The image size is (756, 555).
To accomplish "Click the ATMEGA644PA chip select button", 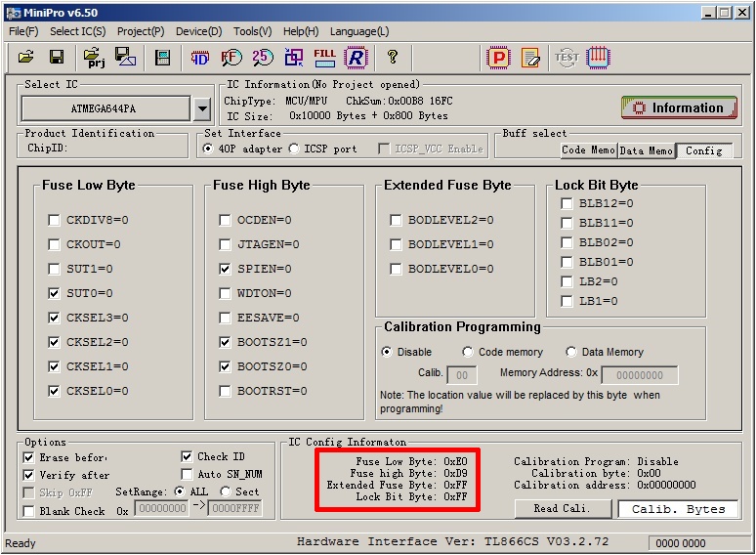I will pos(105,108).
